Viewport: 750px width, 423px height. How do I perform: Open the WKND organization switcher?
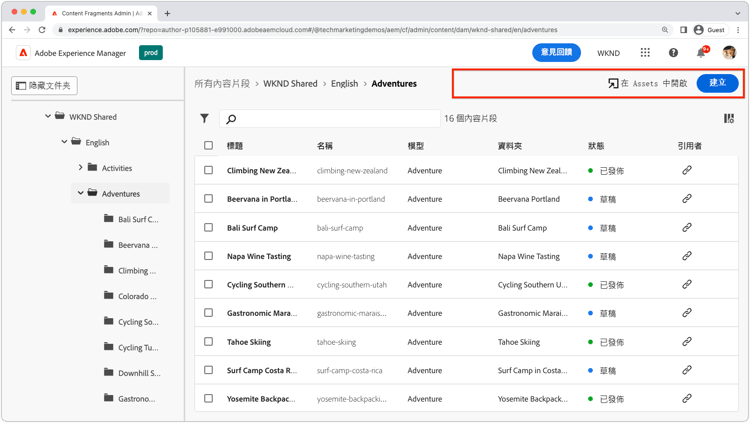pyautogui.click(x=608, y=53)
